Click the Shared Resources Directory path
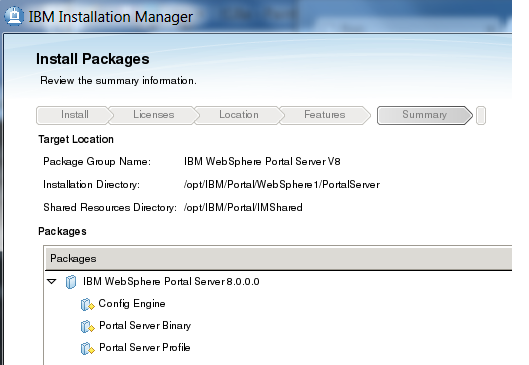The height and width of the screenshot is (365, 529). (243, 207)
